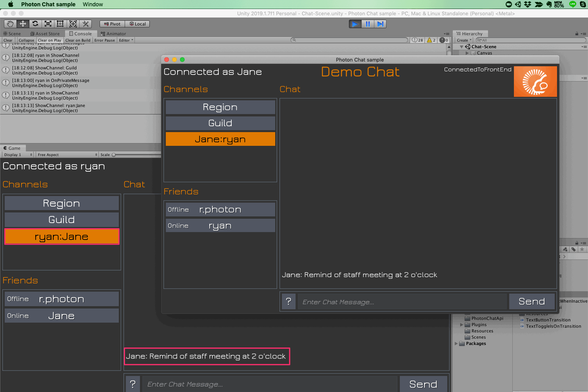Screen dimensions: 588x392
Task: Click the Hierarchy search field
Action: 530,40
